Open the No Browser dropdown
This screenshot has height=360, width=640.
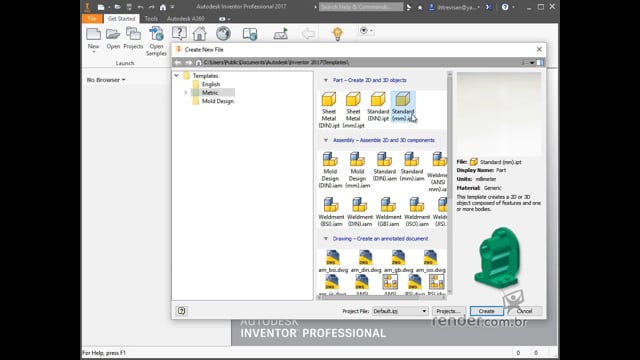106,80
